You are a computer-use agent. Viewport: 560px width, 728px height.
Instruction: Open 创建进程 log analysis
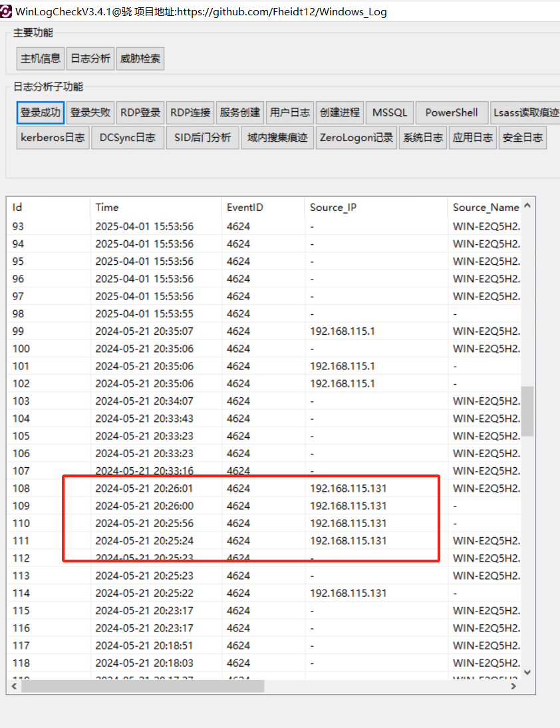point(340,113)
